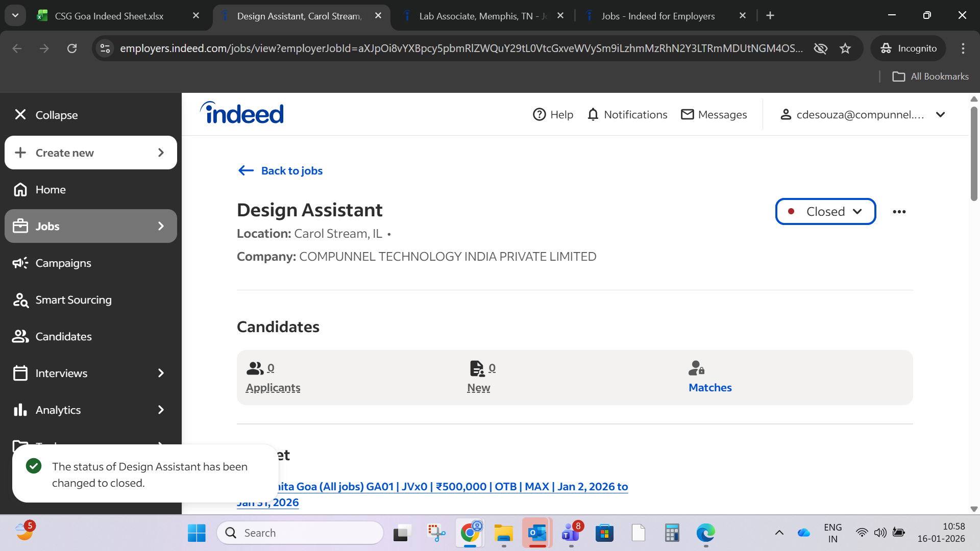980x551 pixels.
Task: Click the page's vertical scrollbar thumb
Action: 974,153
